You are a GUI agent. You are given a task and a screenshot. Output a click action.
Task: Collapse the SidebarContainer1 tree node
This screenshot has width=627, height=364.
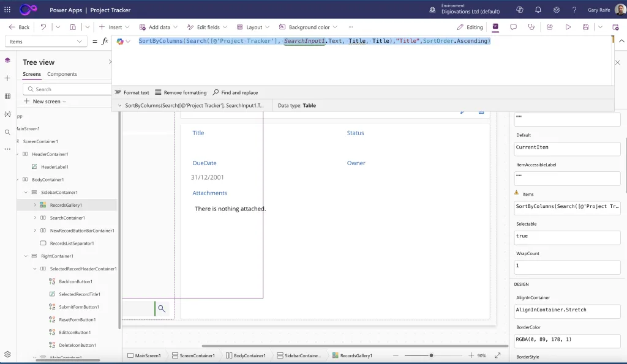tap(26, 192)
